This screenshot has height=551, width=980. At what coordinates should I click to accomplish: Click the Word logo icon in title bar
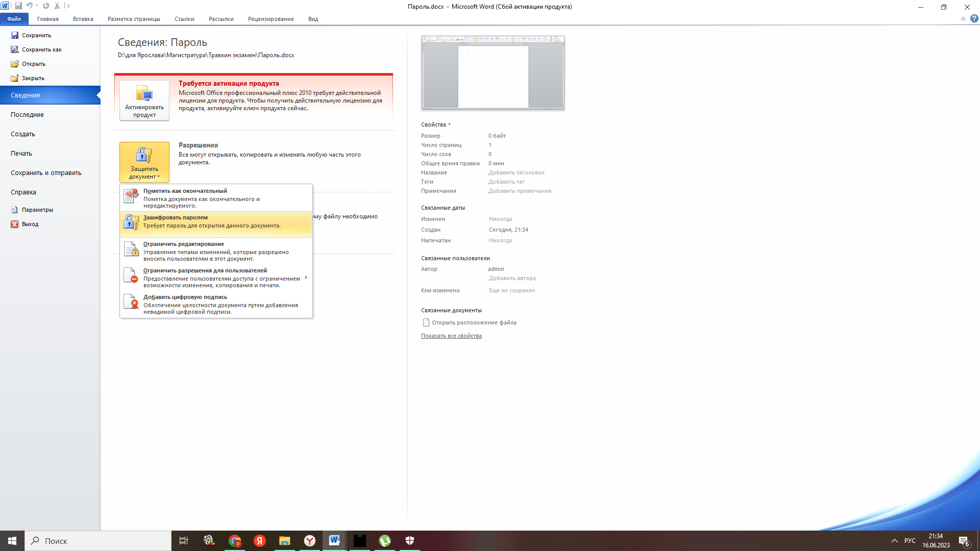[x=5, y=6]
